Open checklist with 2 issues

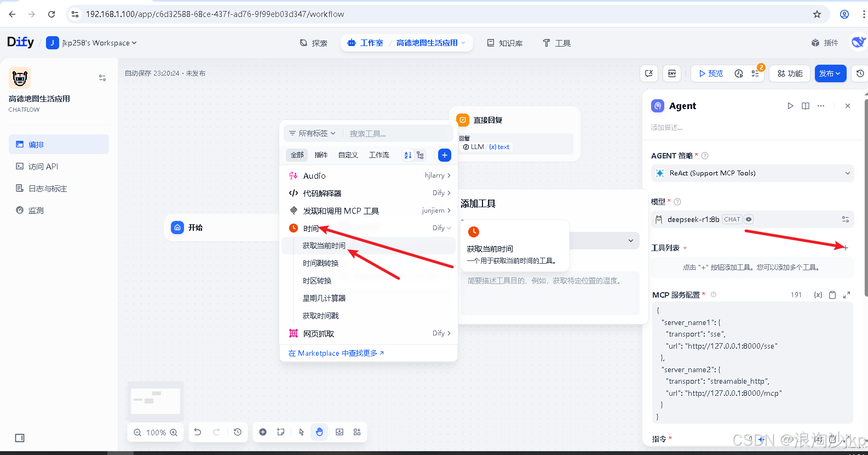pos(756,73)
